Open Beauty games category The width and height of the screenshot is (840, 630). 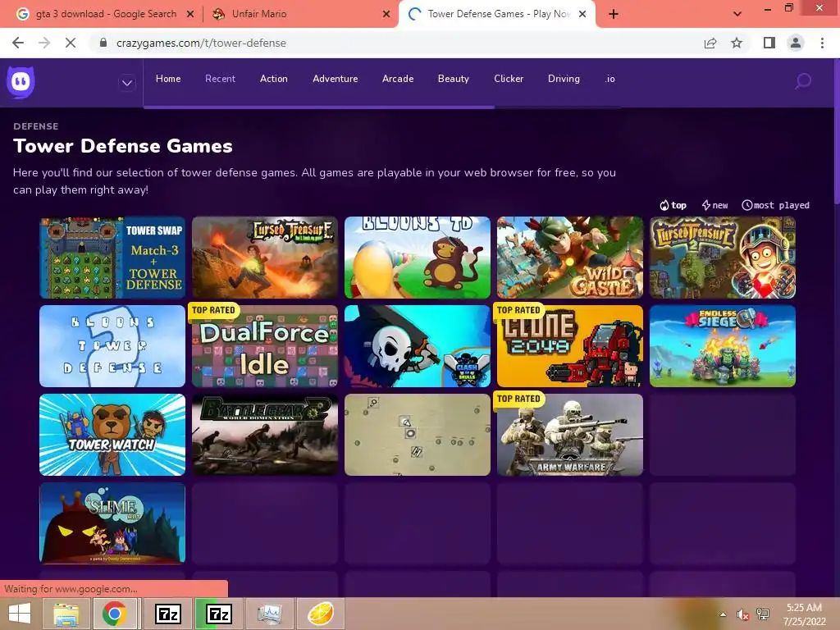click(x=453, y=79)
